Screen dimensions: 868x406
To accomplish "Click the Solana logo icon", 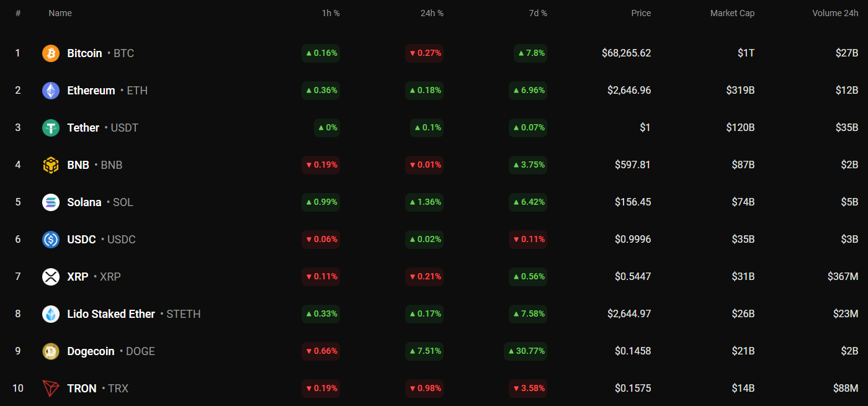I will (x=51, y=202).
